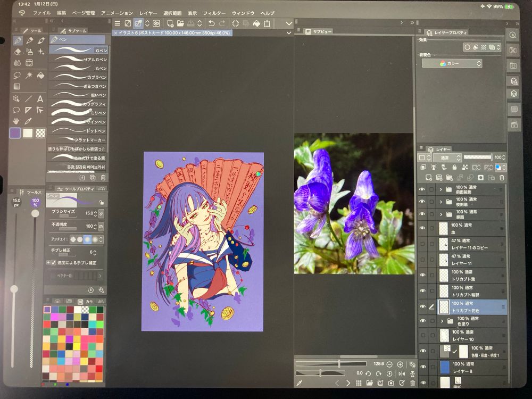Click the Undo arrow in command bar

point(212,23)
